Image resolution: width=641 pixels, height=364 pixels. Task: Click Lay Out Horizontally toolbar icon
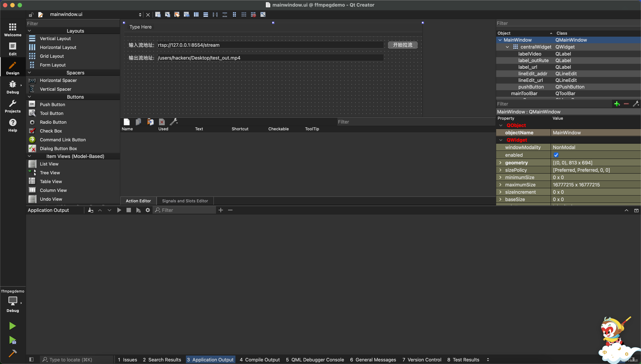coord(196,14)
